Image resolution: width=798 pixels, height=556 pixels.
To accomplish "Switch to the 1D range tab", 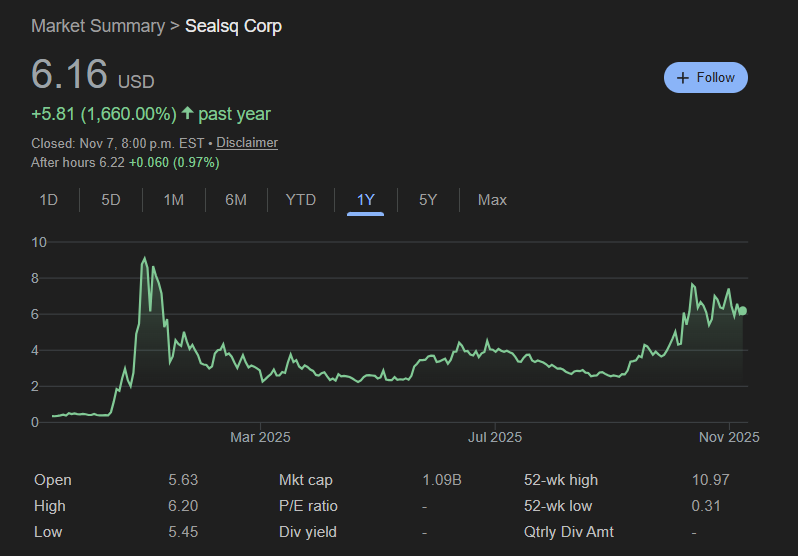I will [x=49, y=200].
